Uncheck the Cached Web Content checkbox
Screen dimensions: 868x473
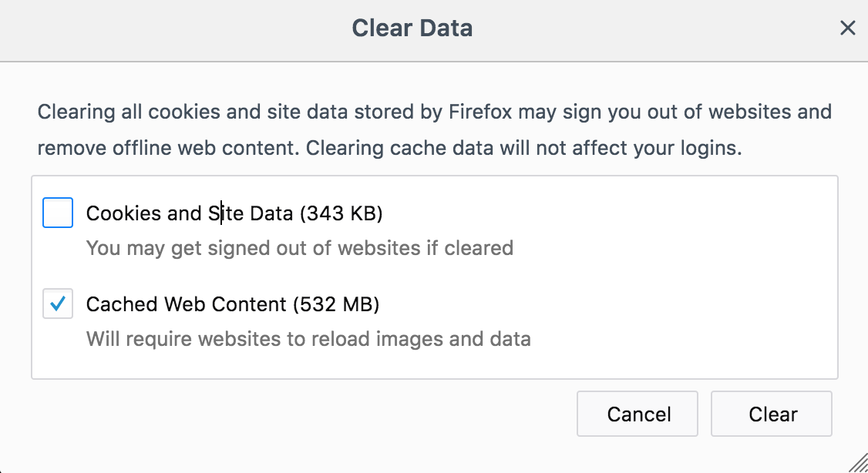(x=58, y=304)
